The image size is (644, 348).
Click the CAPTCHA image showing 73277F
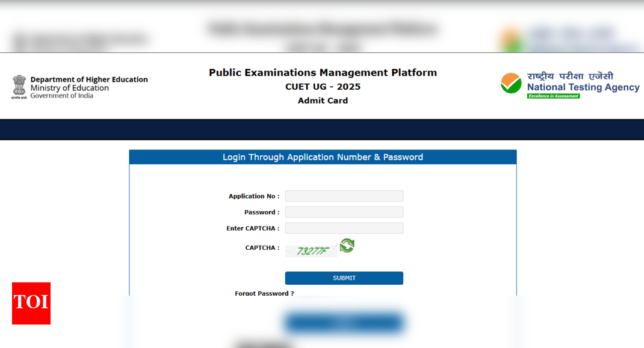tap(311, 251)
